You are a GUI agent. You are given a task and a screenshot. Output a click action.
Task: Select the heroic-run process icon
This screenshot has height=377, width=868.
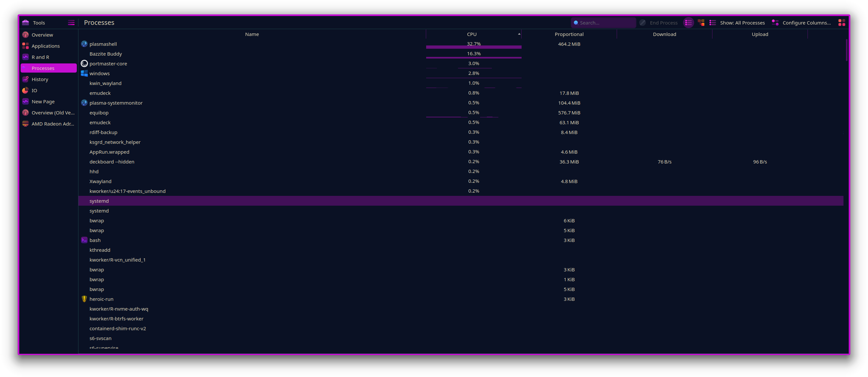[84, 299]
